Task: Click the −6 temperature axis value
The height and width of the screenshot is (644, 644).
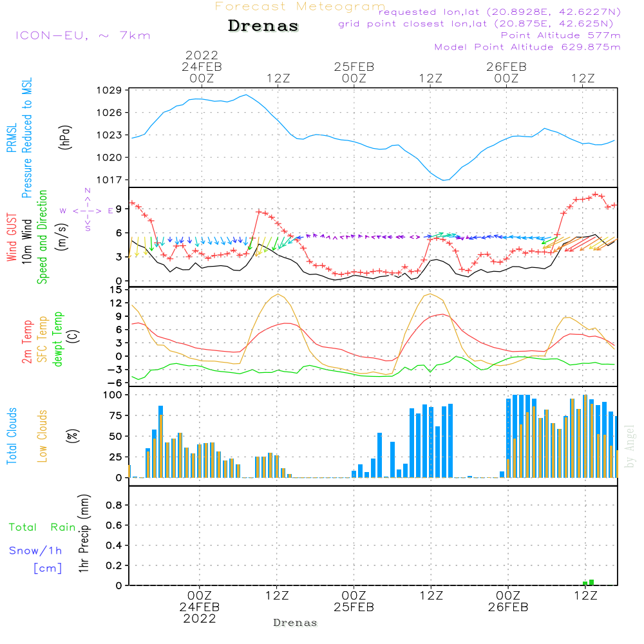Action: (114, 383)
